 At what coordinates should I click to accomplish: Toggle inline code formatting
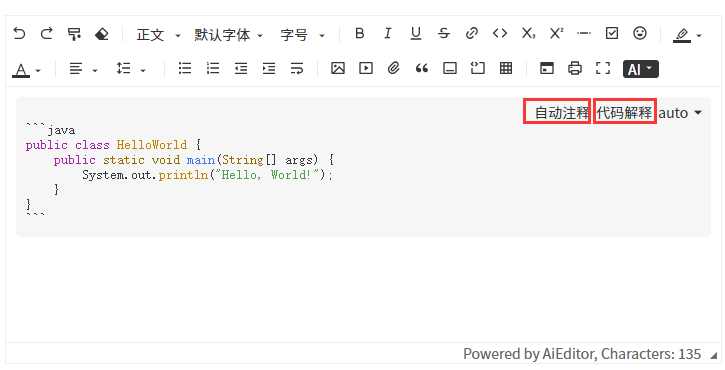tap(500, 33)
